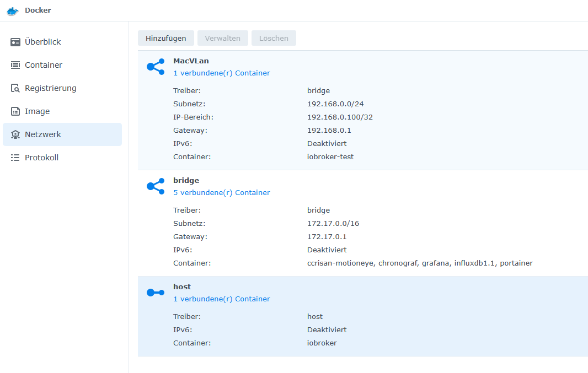Click the MacVLan network share icon
Image resolution: width=588 pixels, height=373 pixels.
click(155, 67)
